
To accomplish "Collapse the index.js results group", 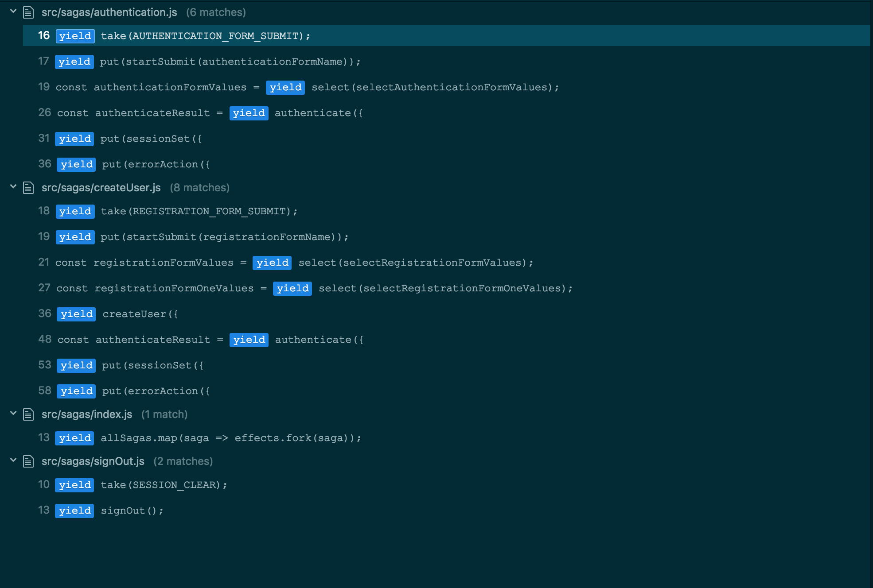I will pos(12,414).
